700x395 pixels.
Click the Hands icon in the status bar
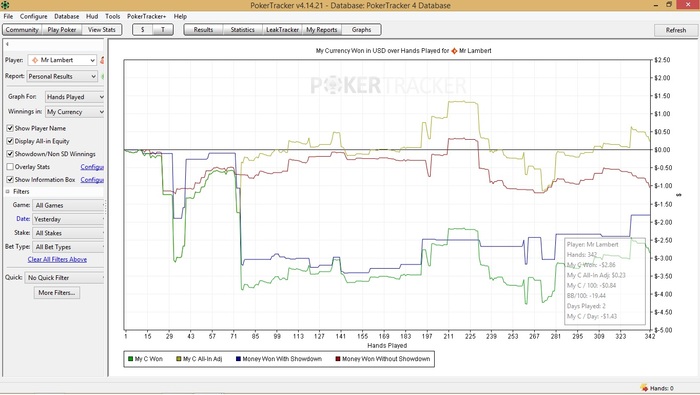pyautogui.click(x=644, y=387)
